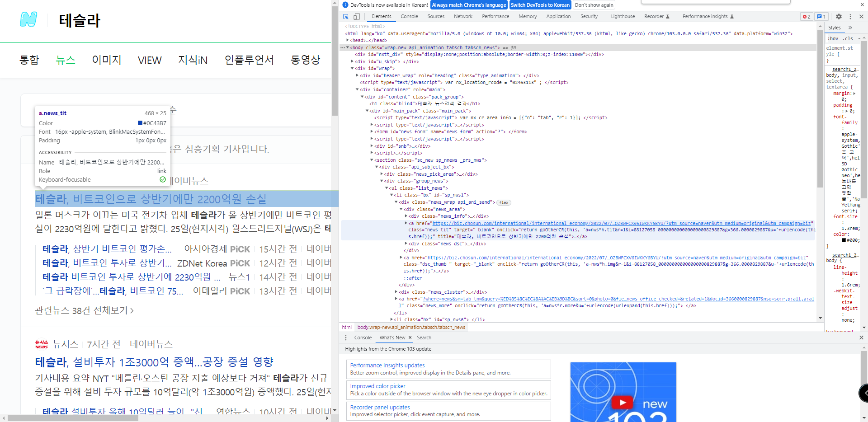Open 관련뉴스 38건 전체보기 link
This screenshot has width=868, height=422.
pyautogui.click(x=84, y=310)
